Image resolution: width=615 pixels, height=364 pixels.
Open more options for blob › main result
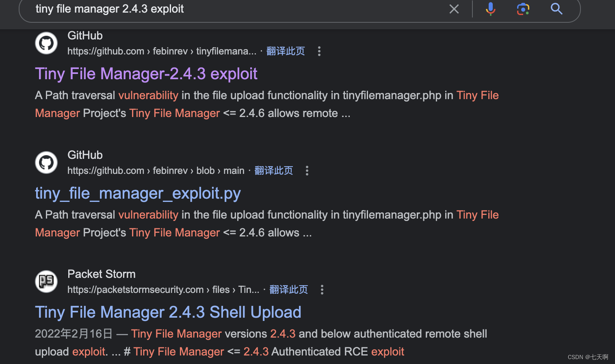pos(307,171)
